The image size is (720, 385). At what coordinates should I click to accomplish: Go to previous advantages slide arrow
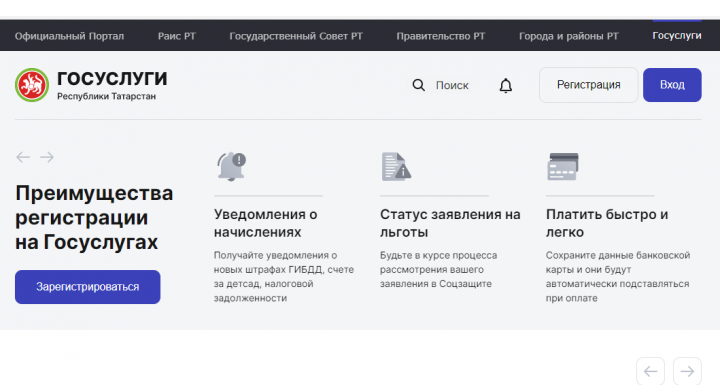[x=23, y=157]
